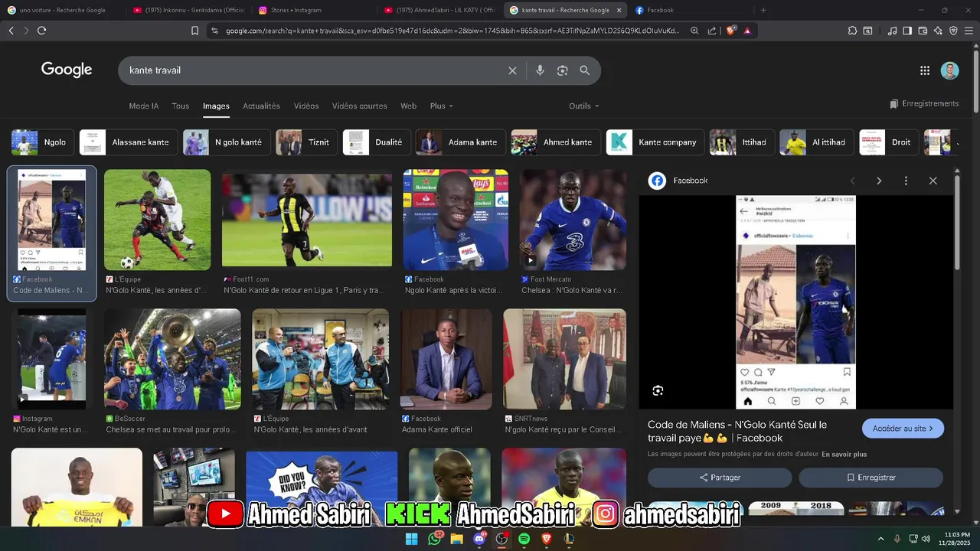Open the BeSoccer Chelsea trophy thumbnail

coord(172,360)
